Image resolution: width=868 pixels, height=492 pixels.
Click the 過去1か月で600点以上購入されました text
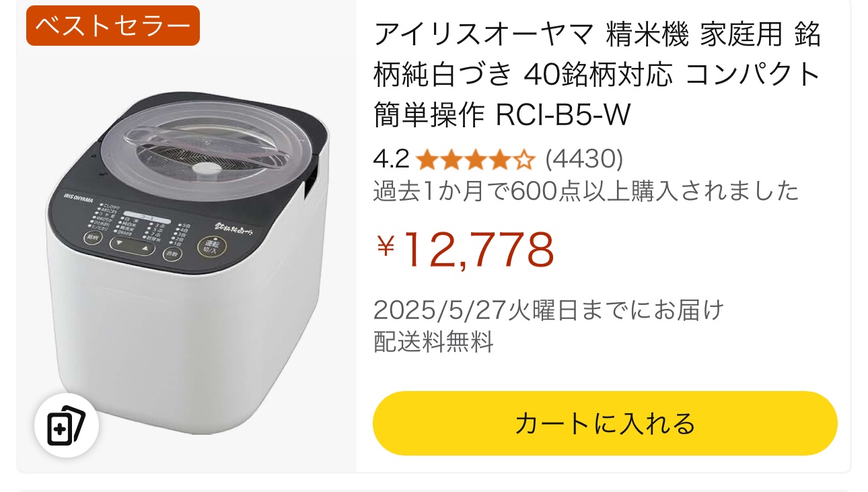[586, 192]
